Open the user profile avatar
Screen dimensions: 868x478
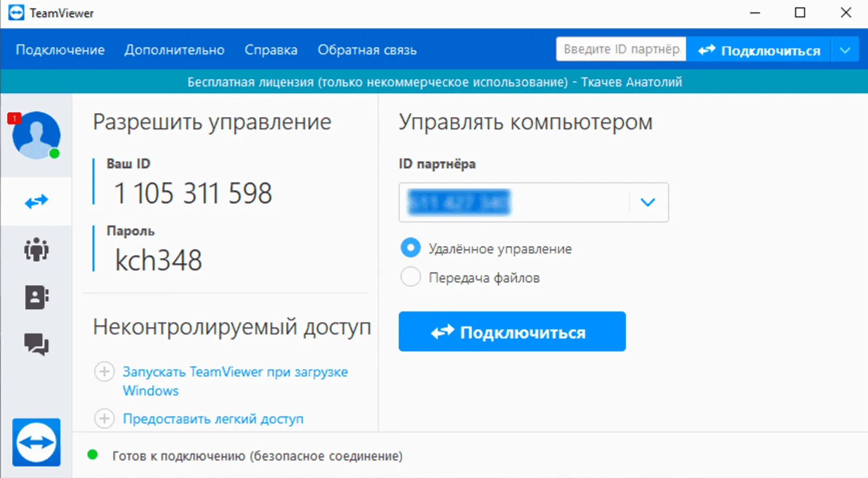coord(36,135)
